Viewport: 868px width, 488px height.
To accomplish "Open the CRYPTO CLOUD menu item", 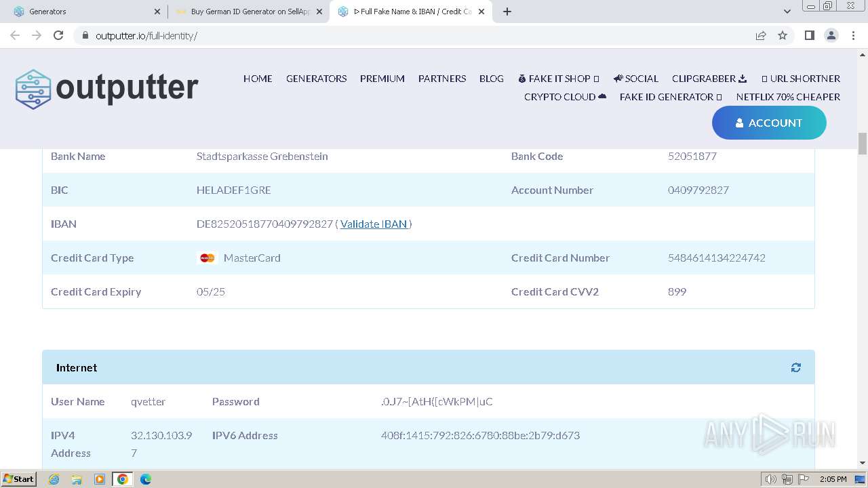I will [x=565, y=97].
